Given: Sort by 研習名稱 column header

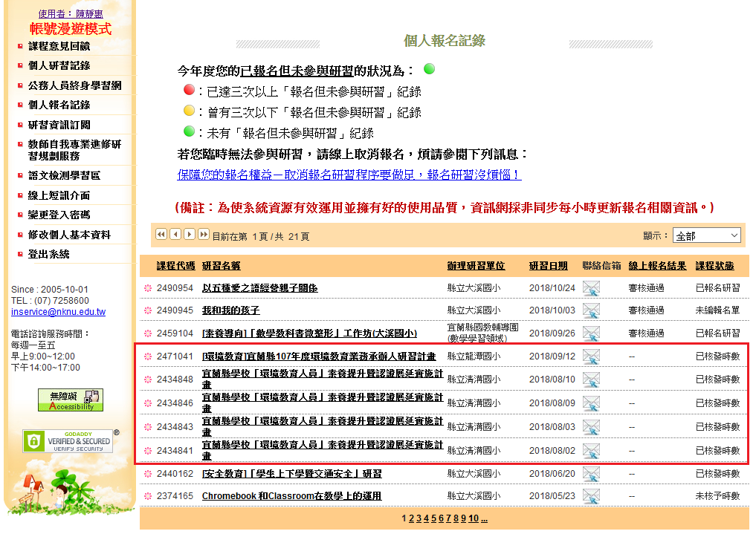Looking at the screenshot, I should coord(221,266).
